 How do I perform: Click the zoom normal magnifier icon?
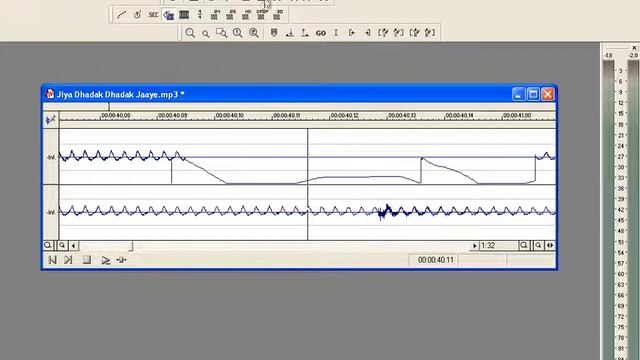click(238, 33)
